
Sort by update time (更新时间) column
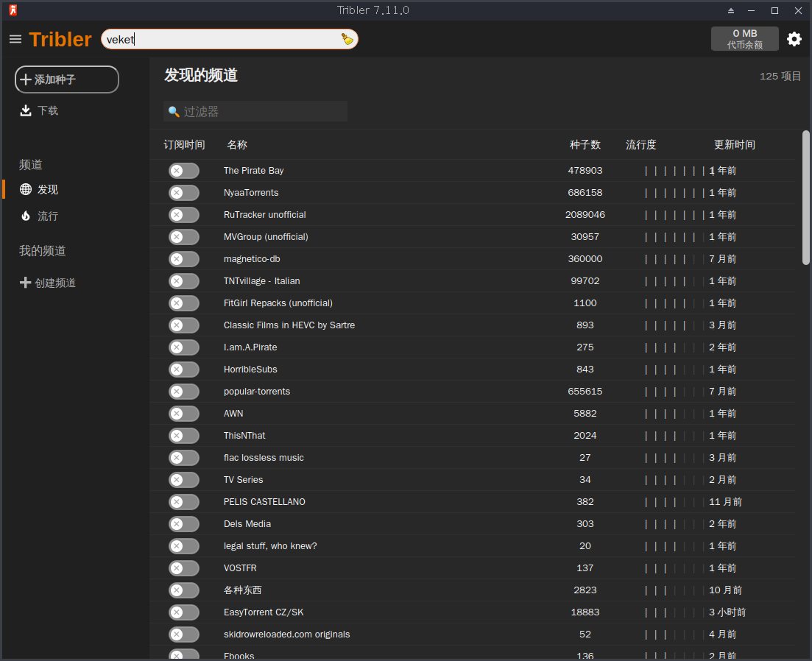pyautogui.click(x=734, y=144)
